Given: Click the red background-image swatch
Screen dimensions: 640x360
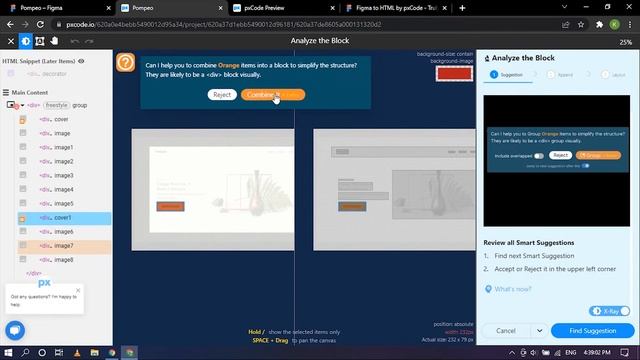Looking at the screenshot, I should point(454,74).
